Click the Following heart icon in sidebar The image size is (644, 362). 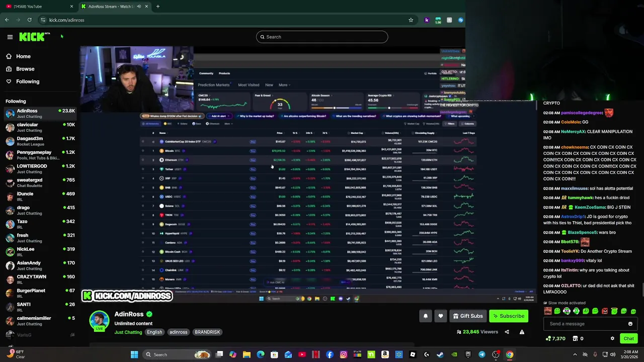click(9, 81)
